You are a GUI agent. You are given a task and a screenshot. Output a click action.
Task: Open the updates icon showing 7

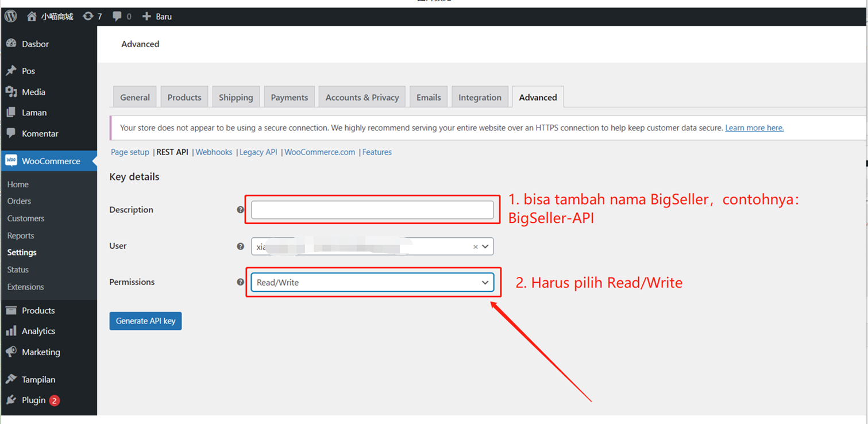click(x=88, y=16)
